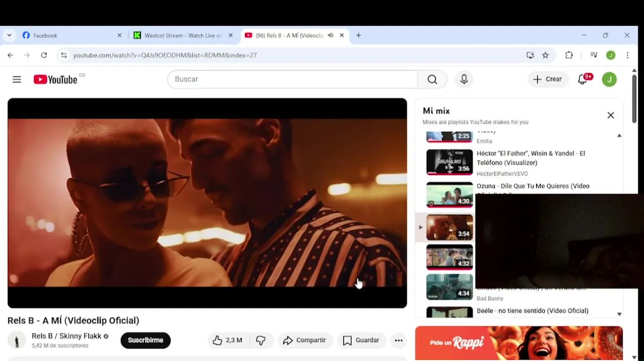Open Chrome profile avatar in toolbar

click(x=610, y=55)
